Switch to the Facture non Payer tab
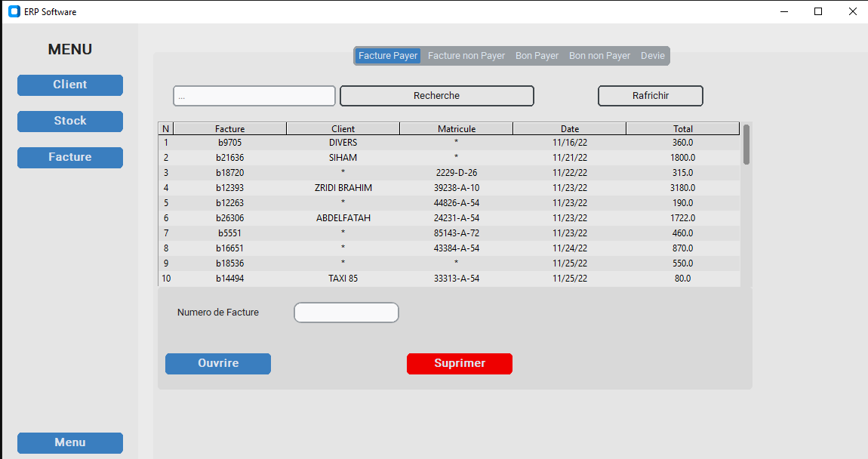Screen dimensions: 868x459 466,55
